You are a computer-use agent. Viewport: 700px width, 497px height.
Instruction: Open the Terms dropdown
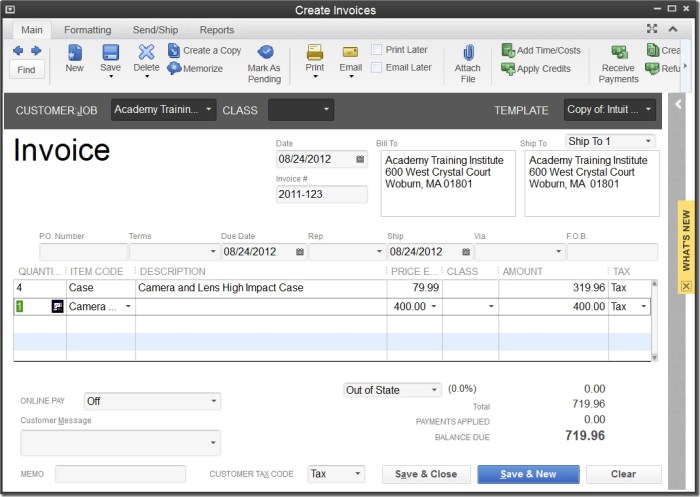click(213, 252)
